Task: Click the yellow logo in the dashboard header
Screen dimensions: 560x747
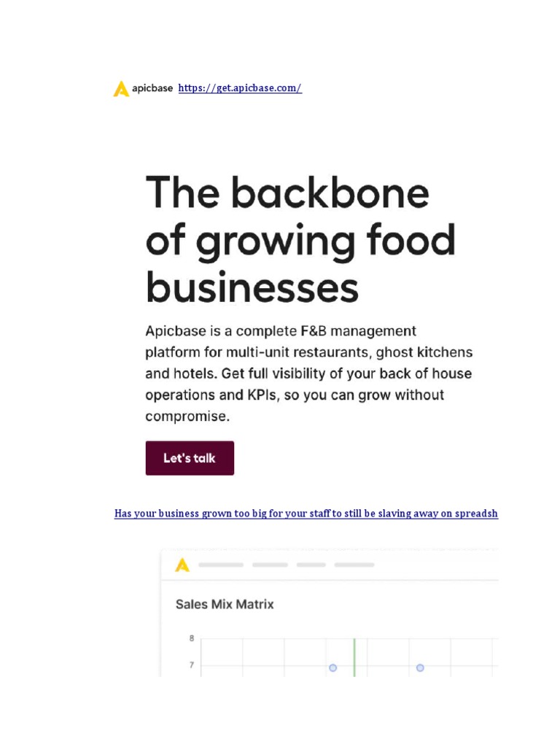Action: click(x=182, y=565)
